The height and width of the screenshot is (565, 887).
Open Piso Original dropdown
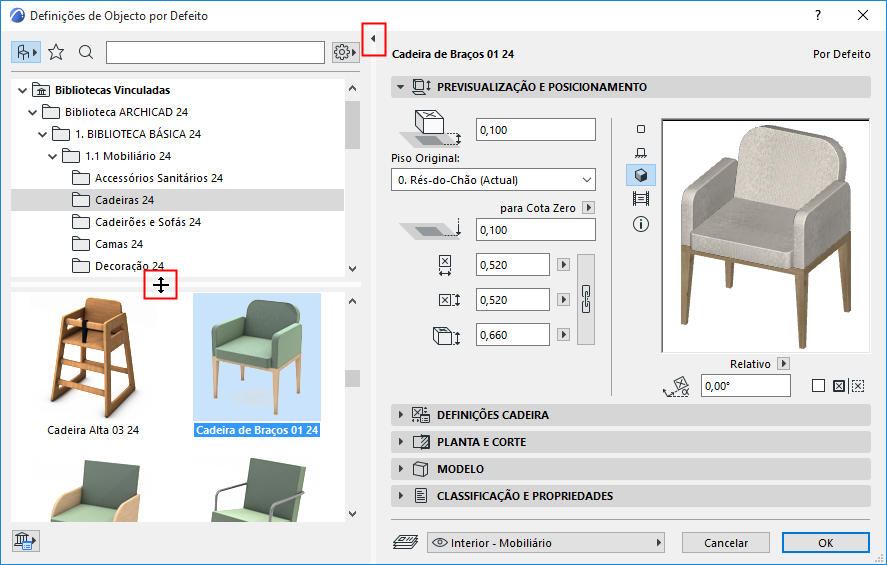pyautogui.click(x=493, y=180)
